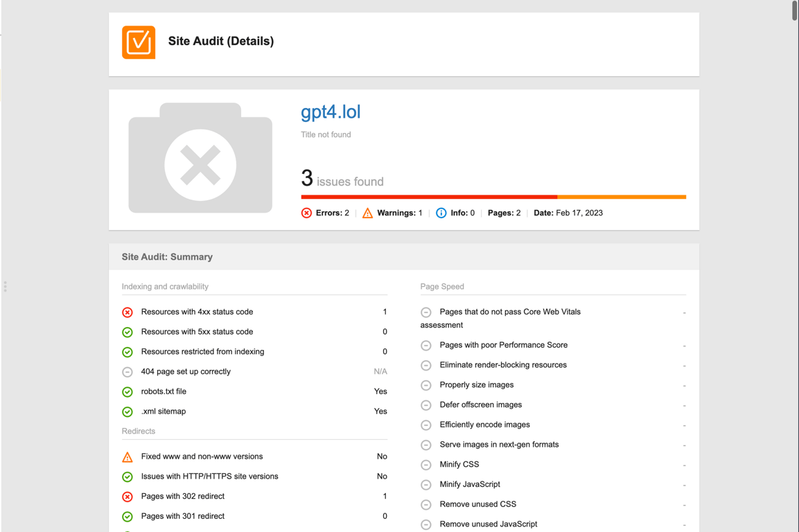Click the 'Site Audit: Summary' section header

click(x=167, y=257)
